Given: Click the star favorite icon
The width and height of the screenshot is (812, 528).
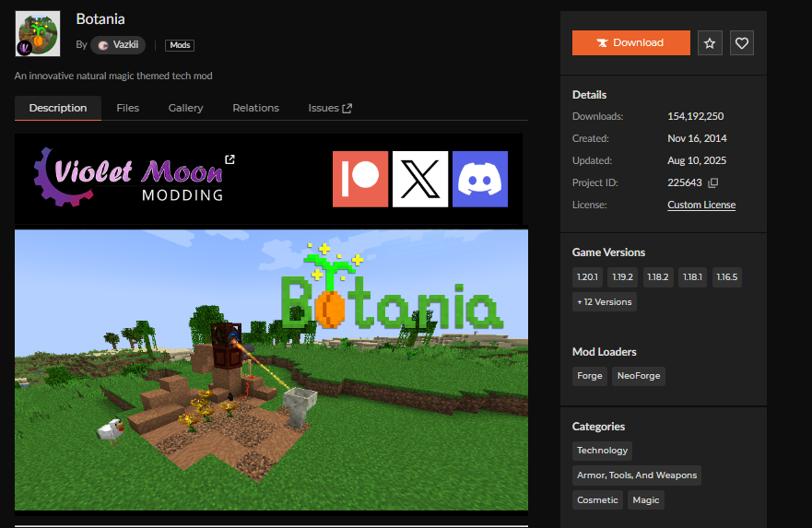Looking at the screenshot, I should 710,42.
